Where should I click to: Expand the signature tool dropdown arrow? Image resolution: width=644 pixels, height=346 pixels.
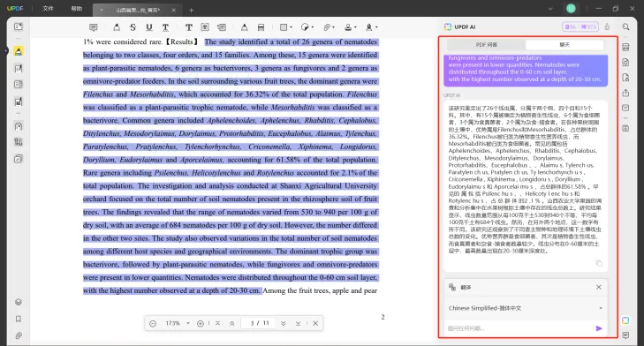376,27
